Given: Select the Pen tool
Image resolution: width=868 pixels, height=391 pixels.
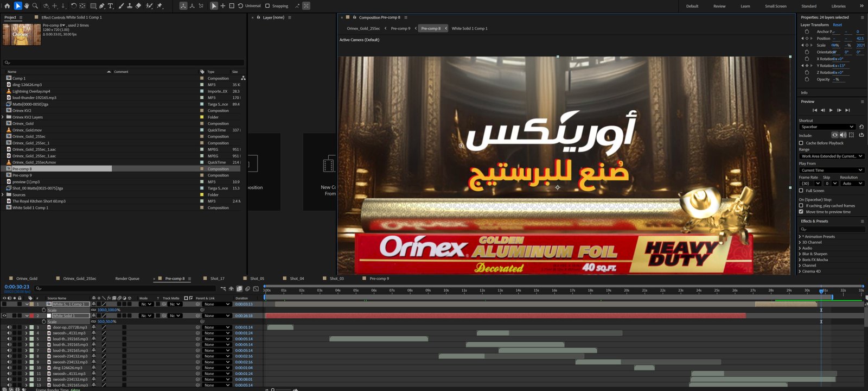Looking at the screenshot, I should (x=102, y=5).
